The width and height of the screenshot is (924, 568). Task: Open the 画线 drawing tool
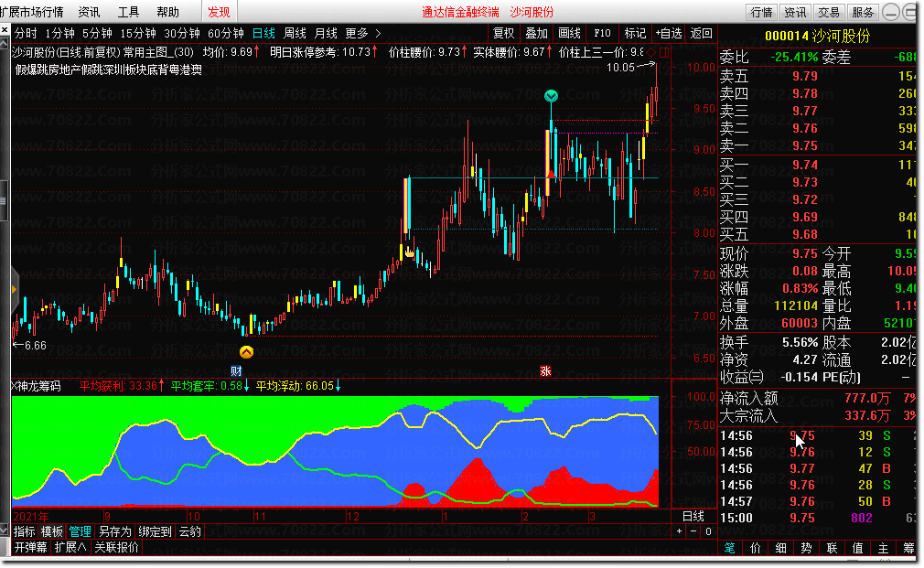[x=570, y=34]
